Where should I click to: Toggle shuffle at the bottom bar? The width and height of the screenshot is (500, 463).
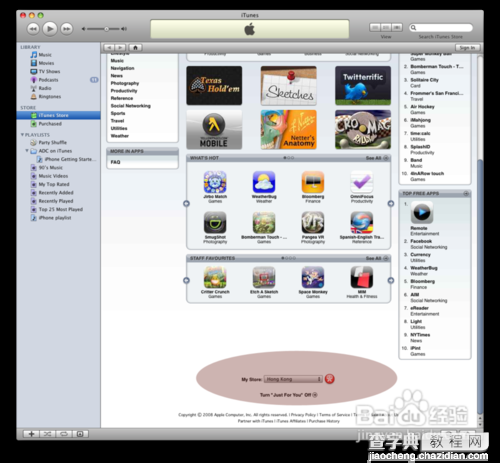(x=48, y=434)
